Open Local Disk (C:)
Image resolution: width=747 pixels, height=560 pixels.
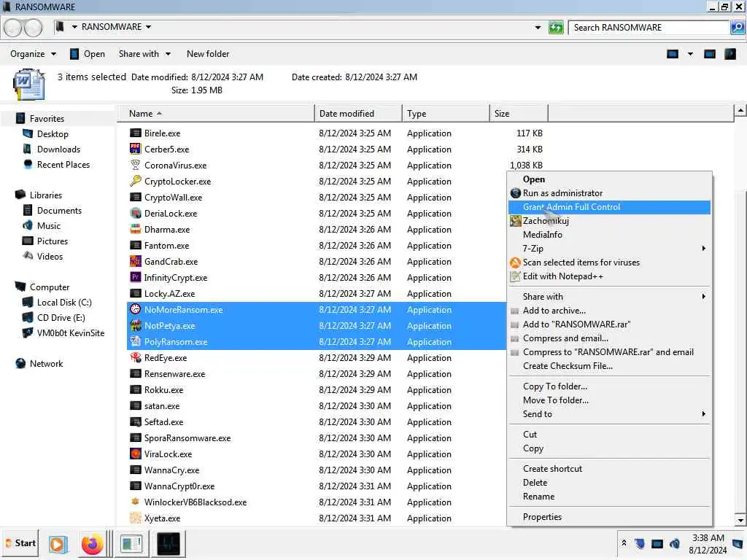tap(64, 303)
